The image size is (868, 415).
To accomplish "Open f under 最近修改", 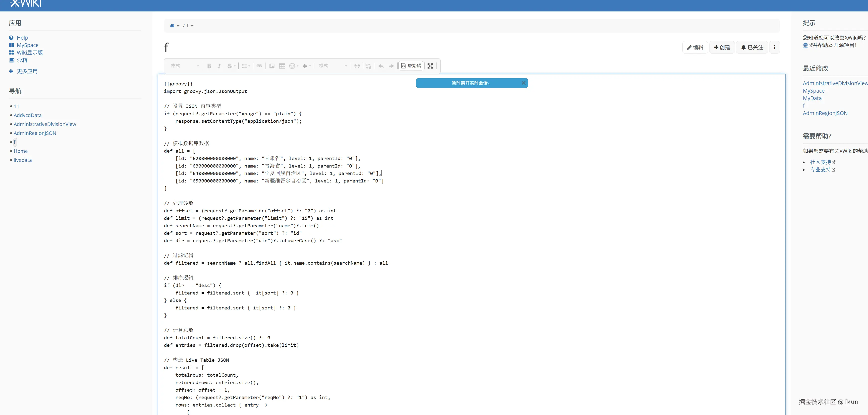I will (804, 106).
